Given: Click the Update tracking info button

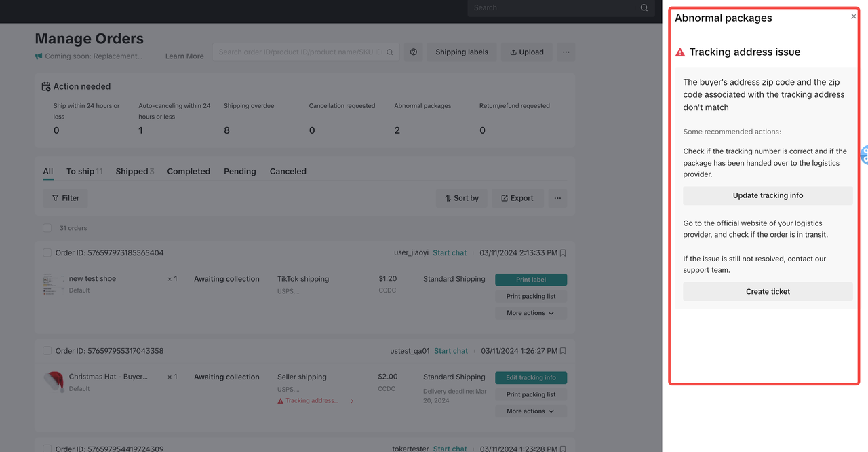Looking at the screenshot, I should [768, 195].
